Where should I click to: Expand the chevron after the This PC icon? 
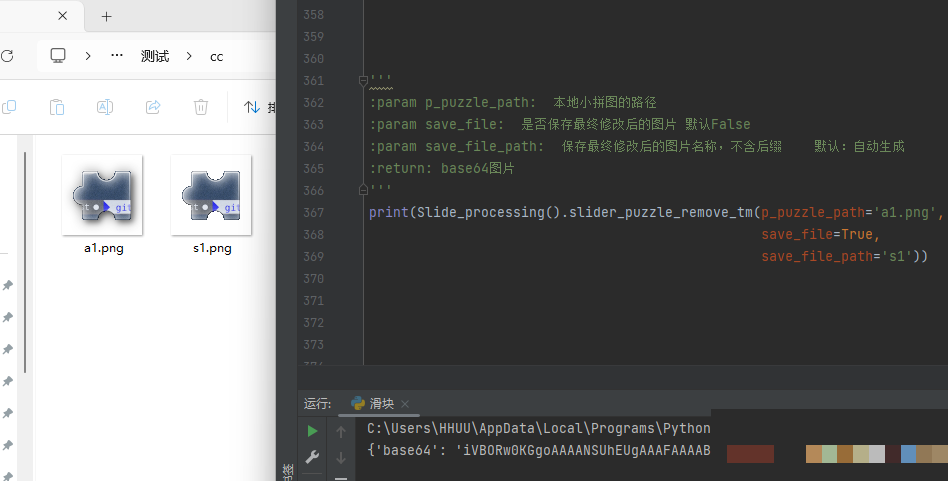tap(88, 56)
